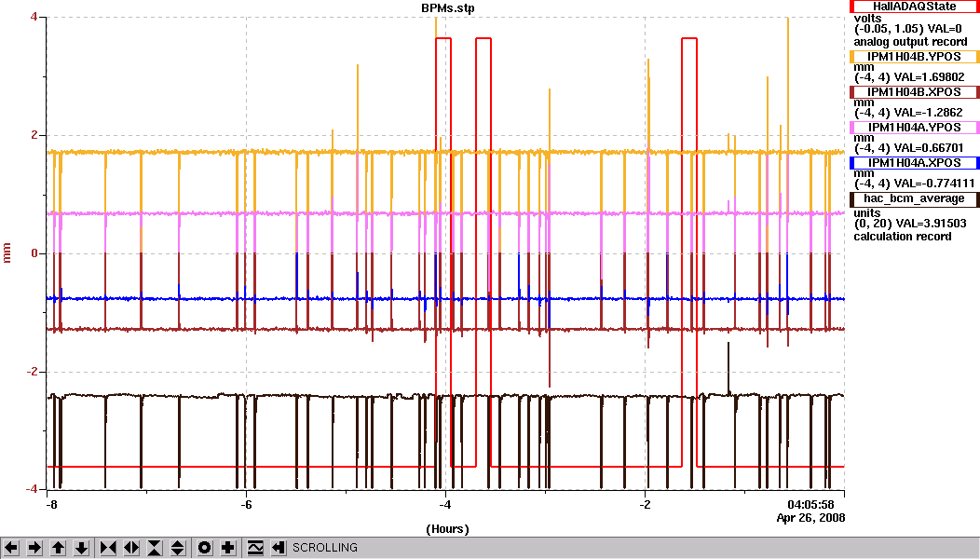Select the HallADAQState legend label
This screenshot has width=980, height=559.
[915, 7]
